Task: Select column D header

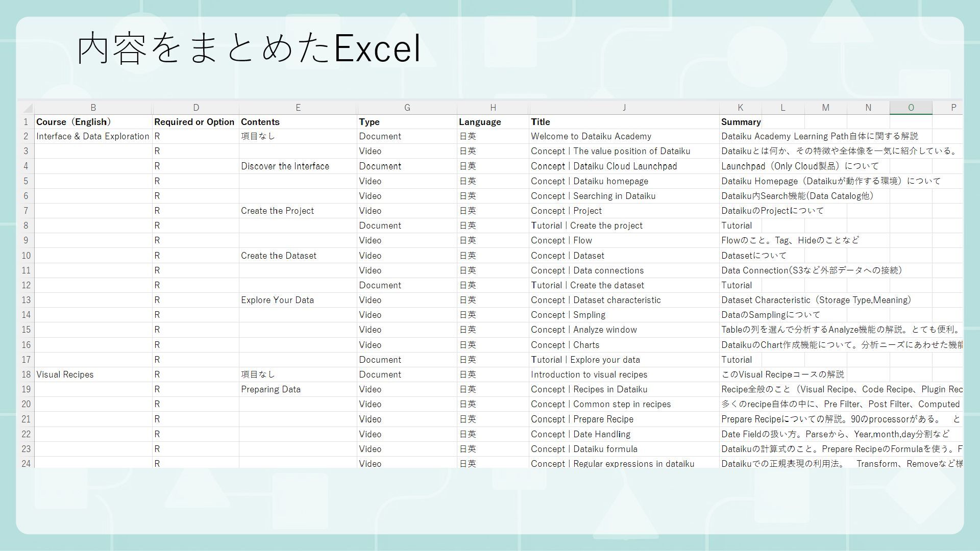Action: (x=196, y=108)
